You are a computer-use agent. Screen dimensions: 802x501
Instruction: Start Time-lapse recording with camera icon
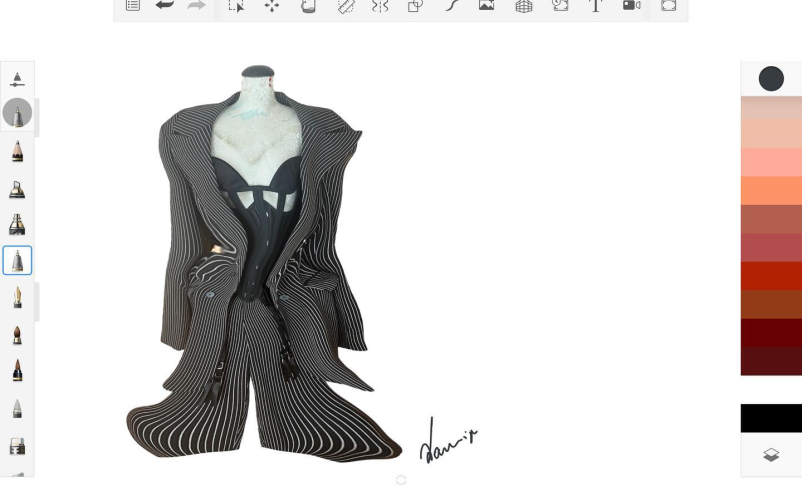(632, 6)
